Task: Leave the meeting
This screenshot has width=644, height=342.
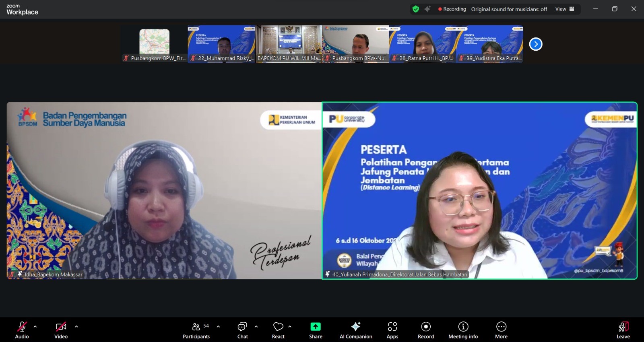Action: (623, 330)
